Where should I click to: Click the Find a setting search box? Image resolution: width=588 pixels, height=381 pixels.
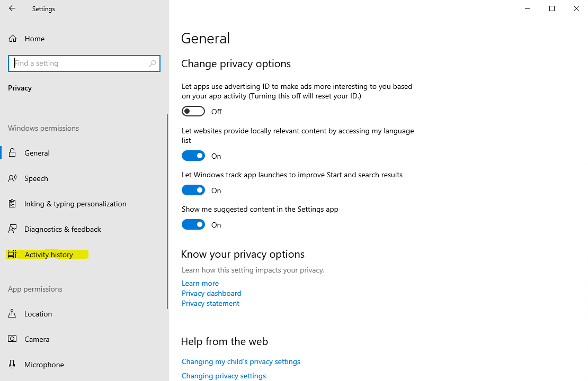click(79, 63)
